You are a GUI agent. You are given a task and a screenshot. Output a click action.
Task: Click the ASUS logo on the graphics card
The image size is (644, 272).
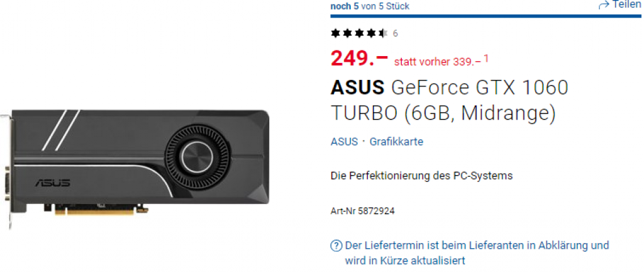click(x=52, y=183)
